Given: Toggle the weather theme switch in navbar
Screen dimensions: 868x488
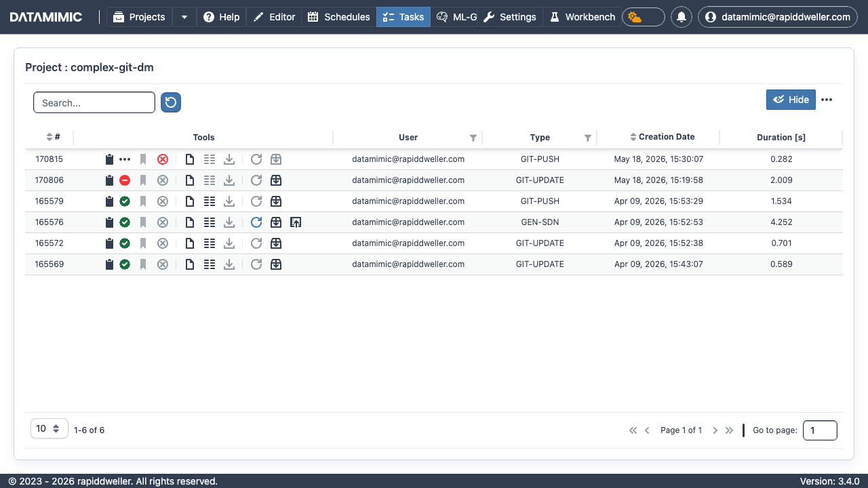Looking at the screenshot, I should (x=643, y=17).
